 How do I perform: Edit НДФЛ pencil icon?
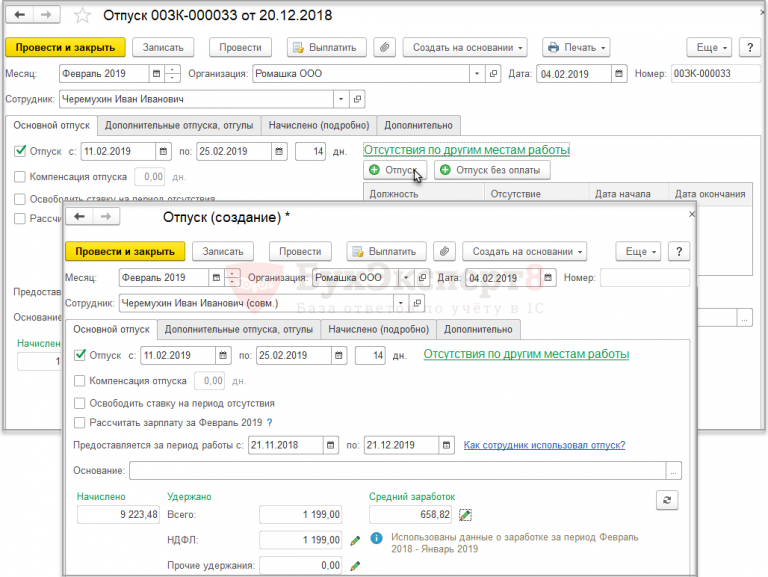(355, 540)
